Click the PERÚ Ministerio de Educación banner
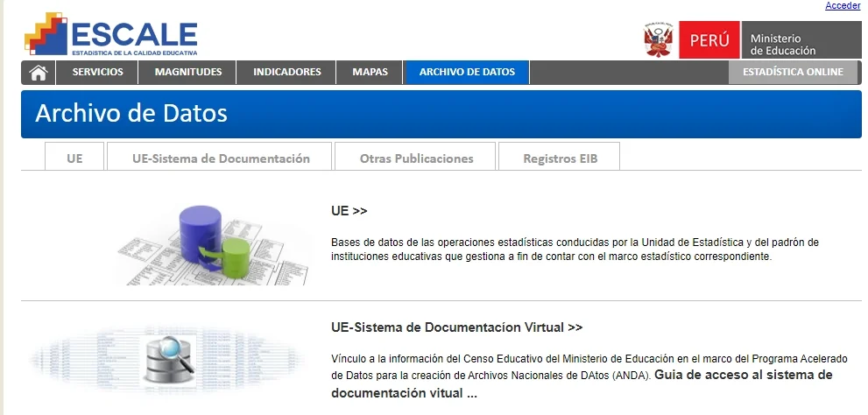Viewport: 868px width, 415px height. point(770,40)
